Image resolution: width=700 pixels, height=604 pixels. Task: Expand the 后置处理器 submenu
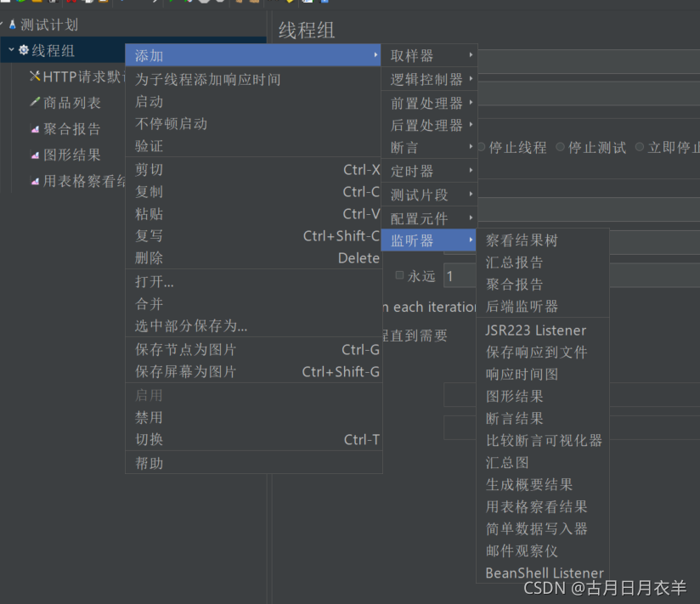point(430,126)
